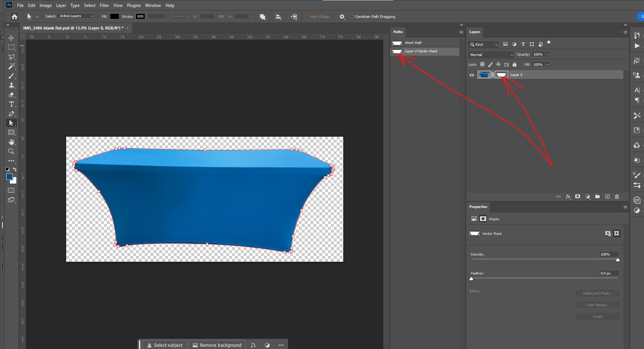Click the Remove background button
644x349 pixels.
[217, 345]
